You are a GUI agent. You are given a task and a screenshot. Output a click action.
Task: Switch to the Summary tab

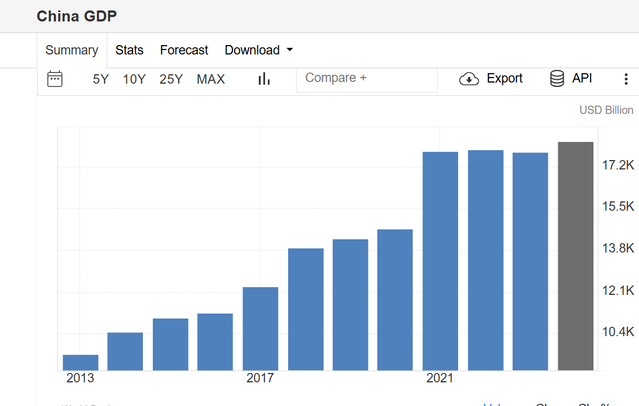tap(72, 50)
